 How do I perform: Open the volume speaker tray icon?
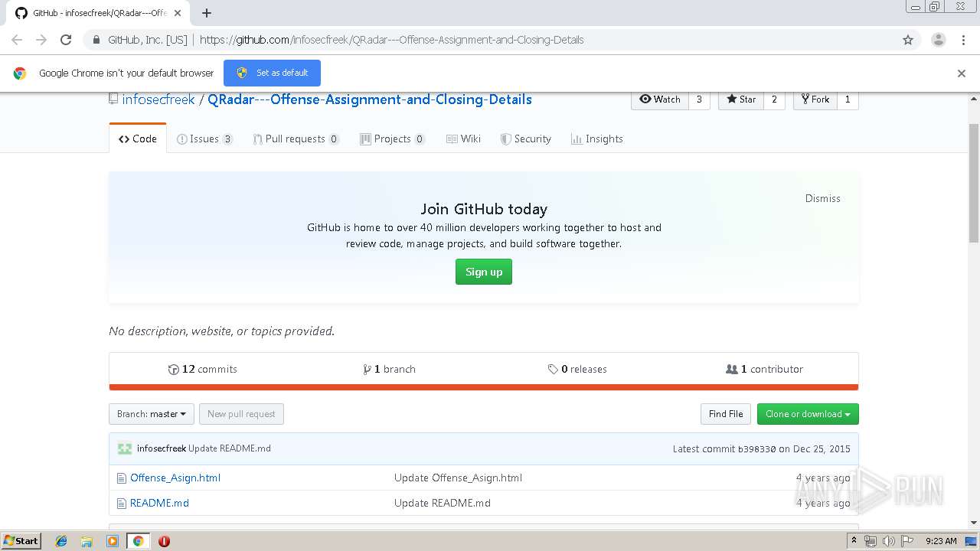coord(889,541)
